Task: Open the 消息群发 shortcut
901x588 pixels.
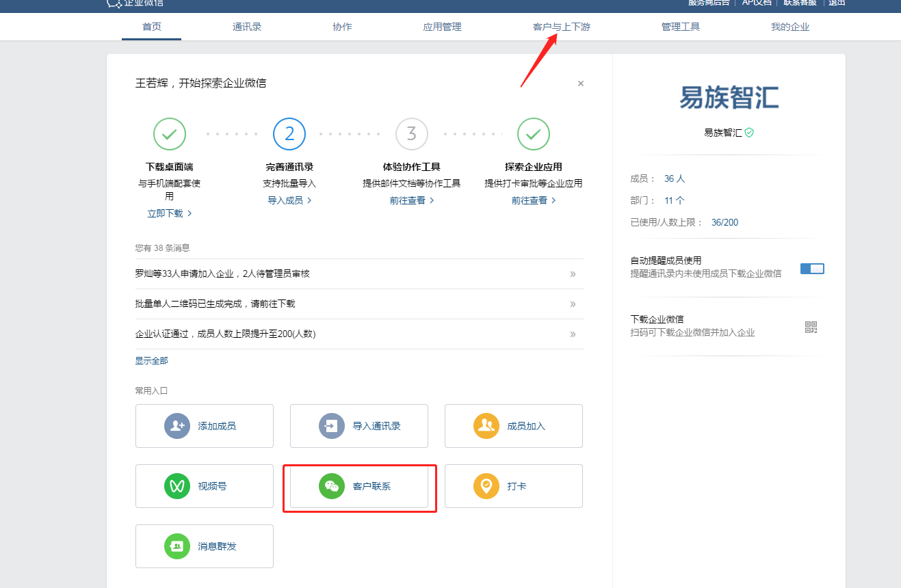Action: 205,546
